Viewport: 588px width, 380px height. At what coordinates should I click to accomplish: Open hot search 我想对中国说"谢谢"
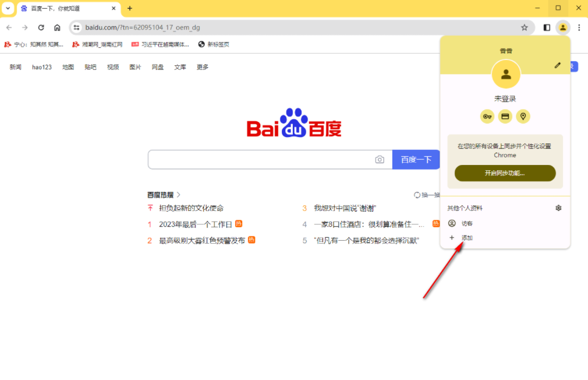pyautogui.click(x=345, y=208)
